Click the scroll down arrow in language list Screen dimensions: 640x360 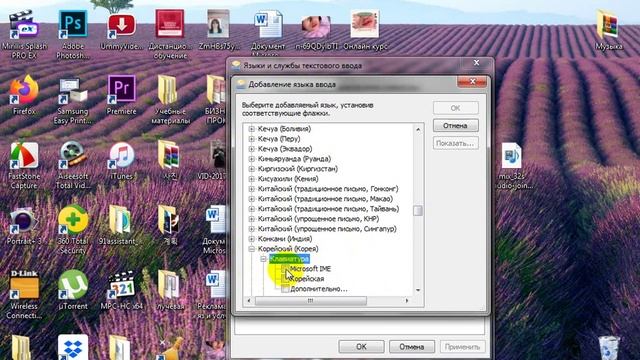coord(418,291)
